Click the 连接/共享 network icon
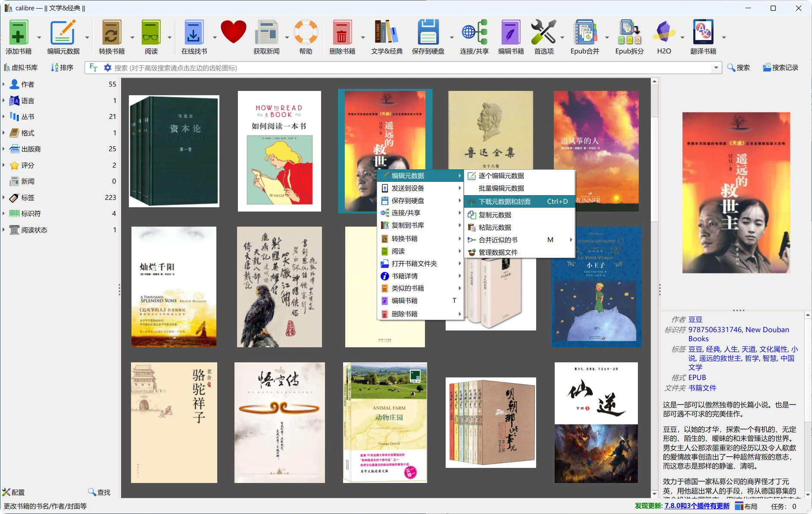The width and height of the screenshot is (812, 514). 474,32
